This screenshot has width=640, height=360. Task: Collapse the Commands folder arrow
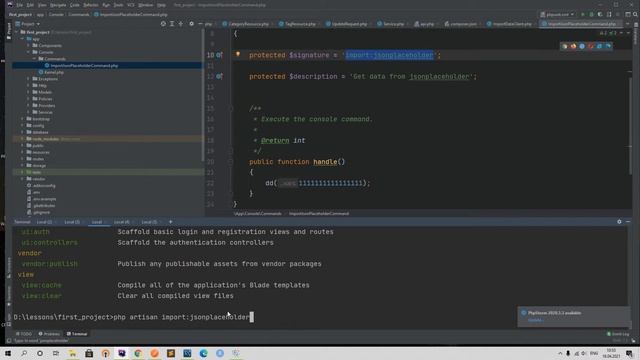click(x=34, y=59)
